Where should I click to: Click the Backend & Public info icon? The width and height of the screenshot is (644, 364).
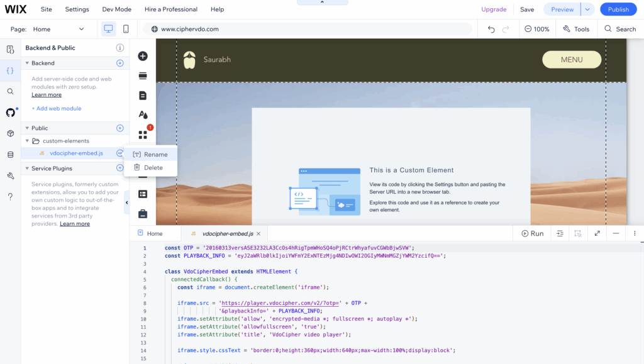[x=119, y=48]
